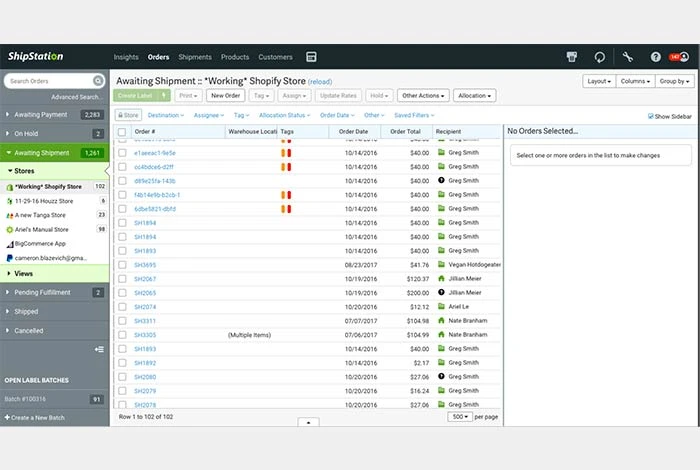Expand the Awaiting Payment section
The width and height of the screenshot is (700, 470).
point(54,115)
